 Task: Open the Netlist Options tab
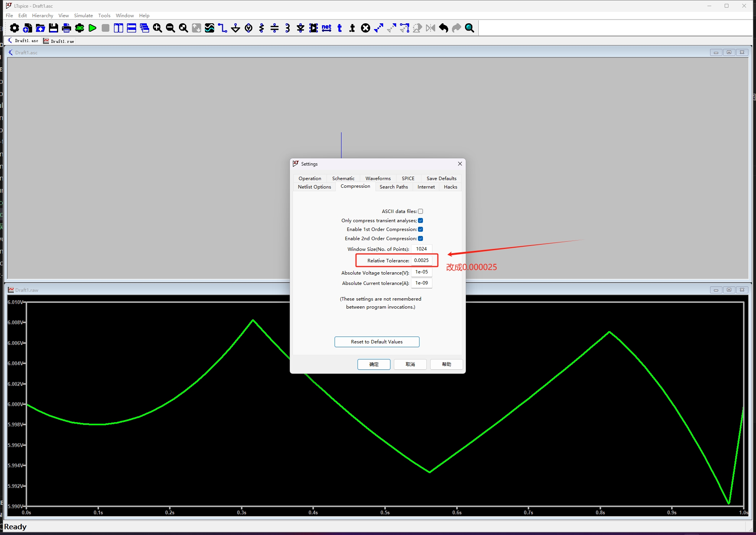pos(314,187)
